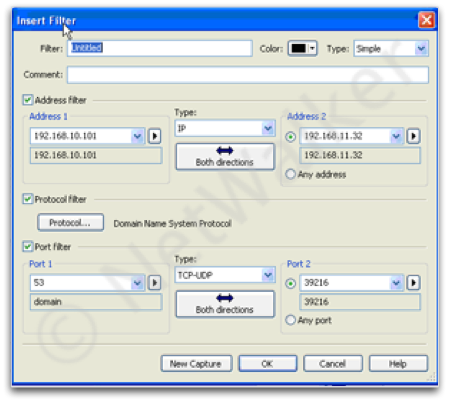449x402 pixels.
Task: Select the Any address radio button
Action: pyautogui.click(x=290, y=174)
